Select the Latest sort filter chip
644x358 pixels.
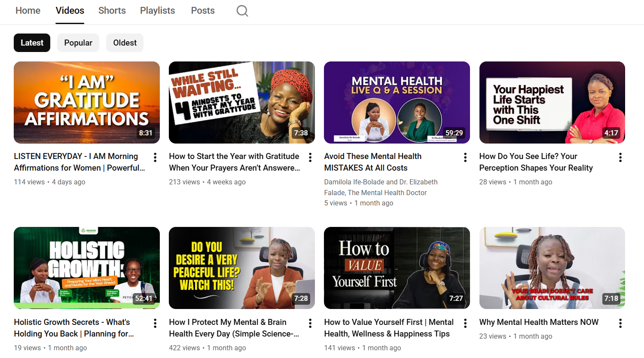pyautogui.click(x=32, y=43)
